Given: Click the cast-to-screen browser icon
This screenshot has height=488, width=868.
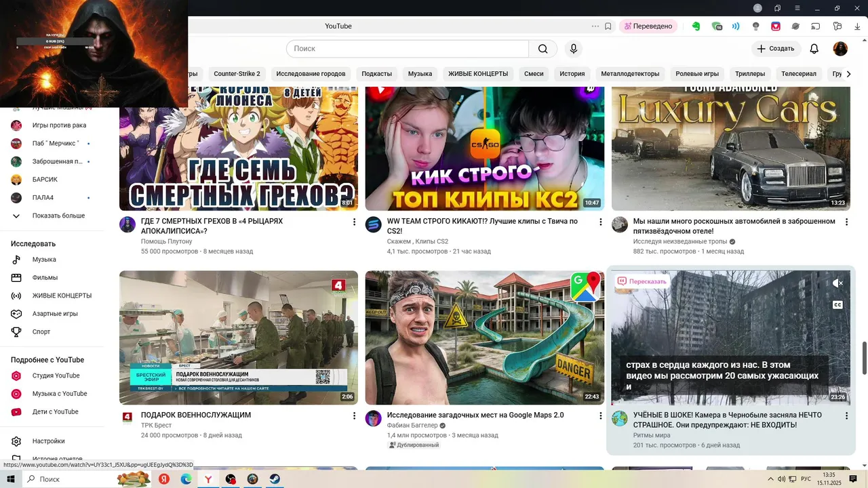Looking at the screenshot, I should 816,26.
